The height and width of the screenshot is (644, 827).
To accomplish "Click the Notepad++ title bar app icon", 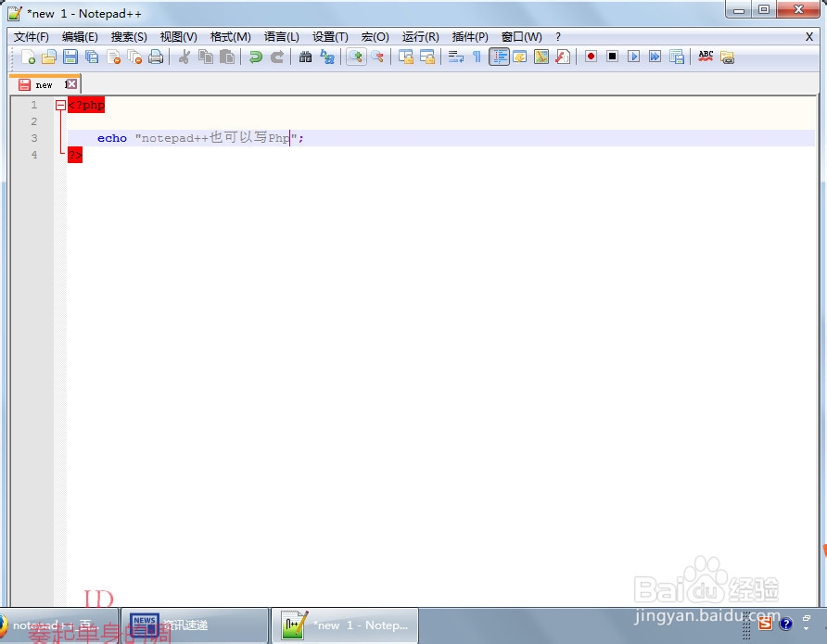I will [15, 13].
